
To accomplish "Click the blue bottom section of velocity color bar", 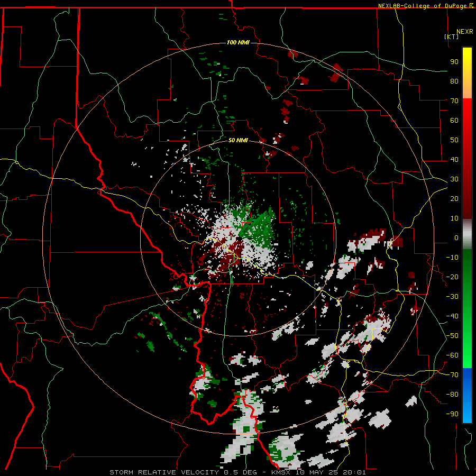I will click(467, 396).
